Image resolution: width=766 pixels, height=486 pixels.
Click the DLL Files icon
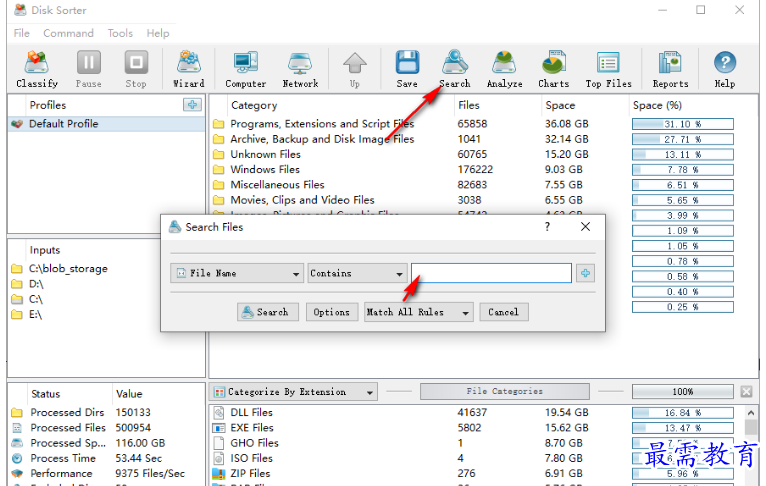pos(218,412)
